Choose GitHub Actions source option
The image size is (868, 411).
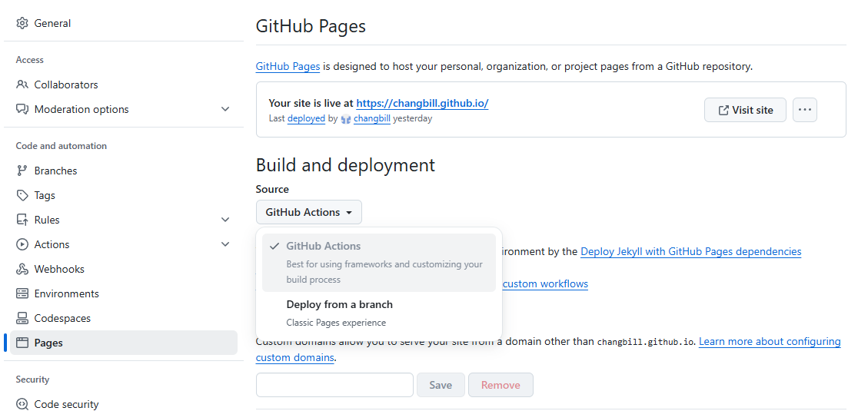click(378, 262)
